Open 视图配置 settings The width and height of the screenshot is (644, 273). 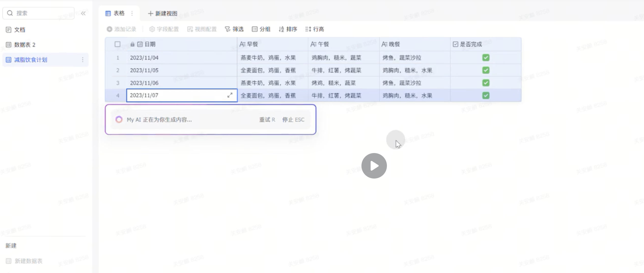pyautogui.click(x=202, y=29)
